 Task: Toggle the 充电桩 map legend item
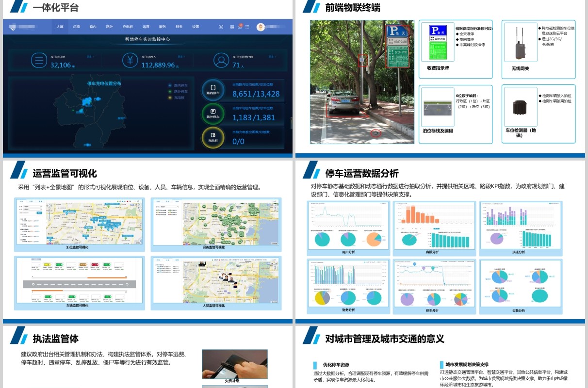point(177,97)
